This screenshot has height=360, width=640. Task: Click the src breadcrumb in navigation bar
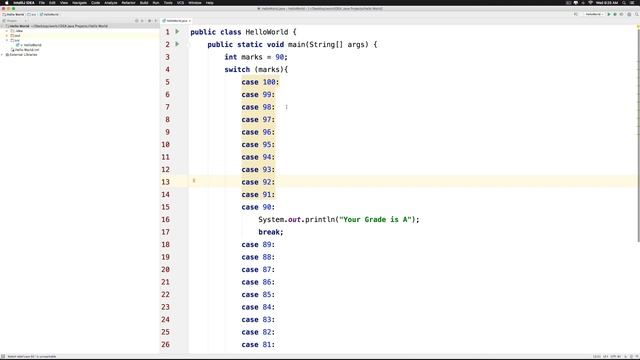click(32, 14)
